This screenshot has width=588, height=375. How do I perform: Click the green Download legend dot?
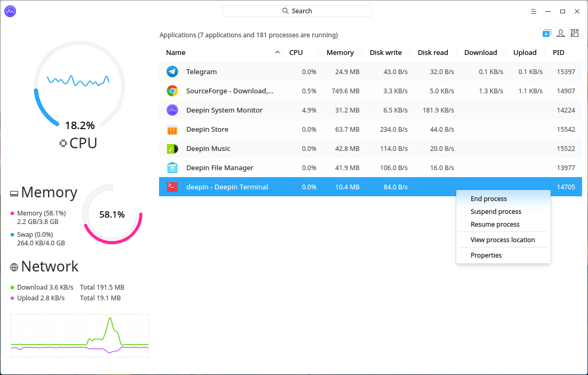(12, 287)
